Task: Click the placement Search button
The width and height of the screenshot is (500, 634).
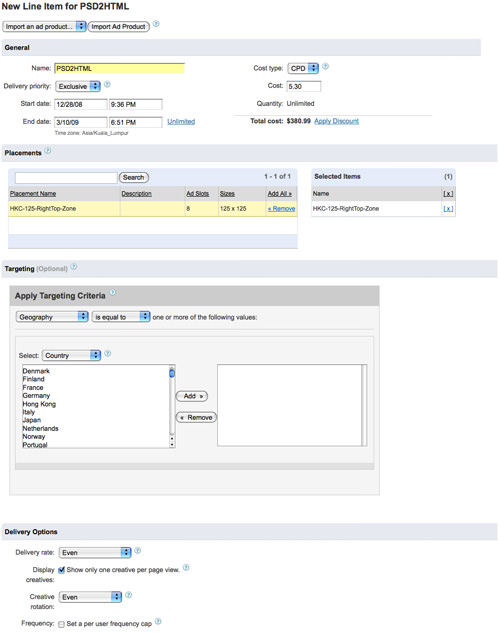Action: click(x=133, y=177)
